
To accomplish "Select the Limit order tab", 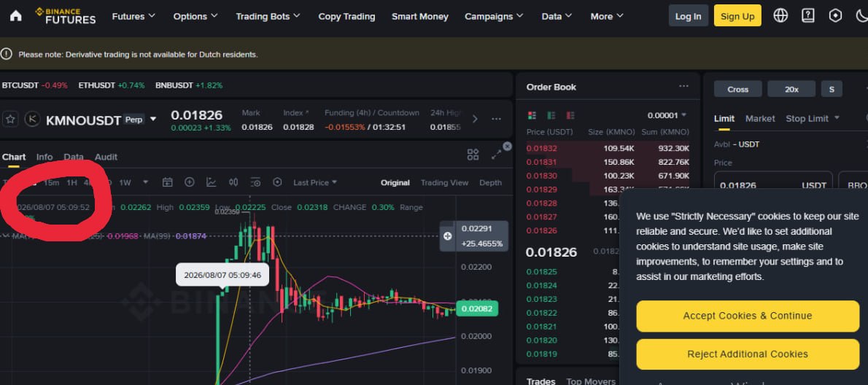I will [724, 118].
